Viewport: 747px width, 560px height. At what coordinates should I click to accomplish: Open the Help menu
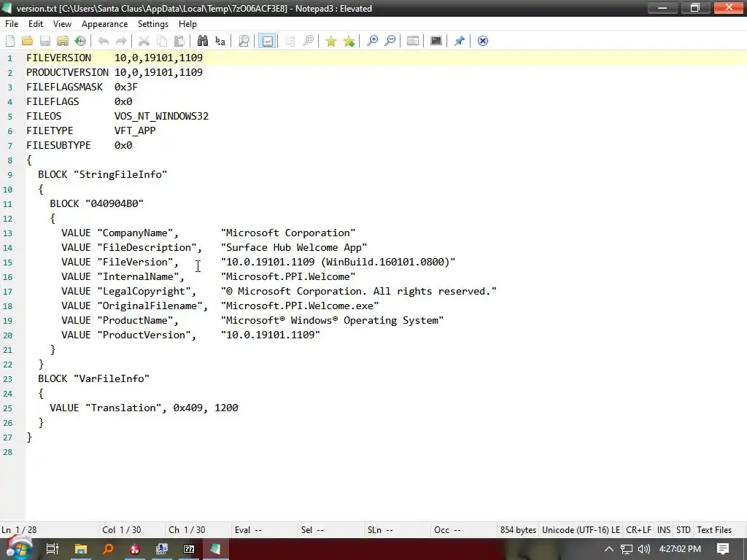click(x=187, y=24)
